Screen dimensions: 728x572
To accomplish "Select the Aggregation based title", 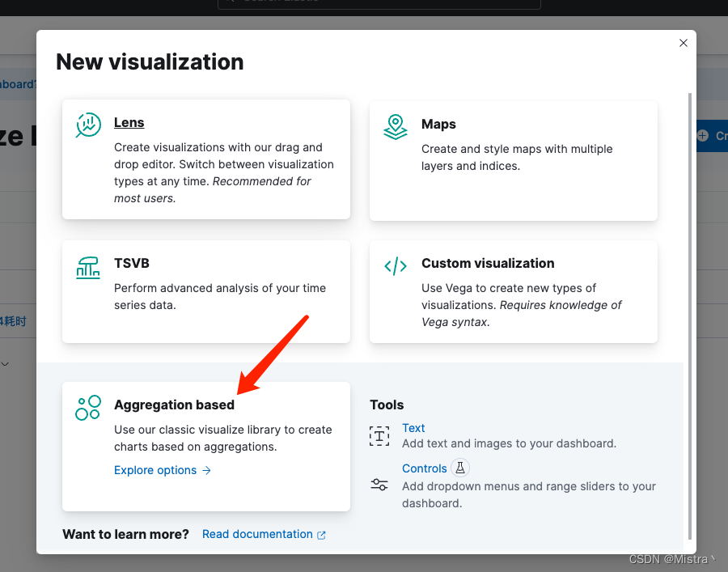I will 174,405.
